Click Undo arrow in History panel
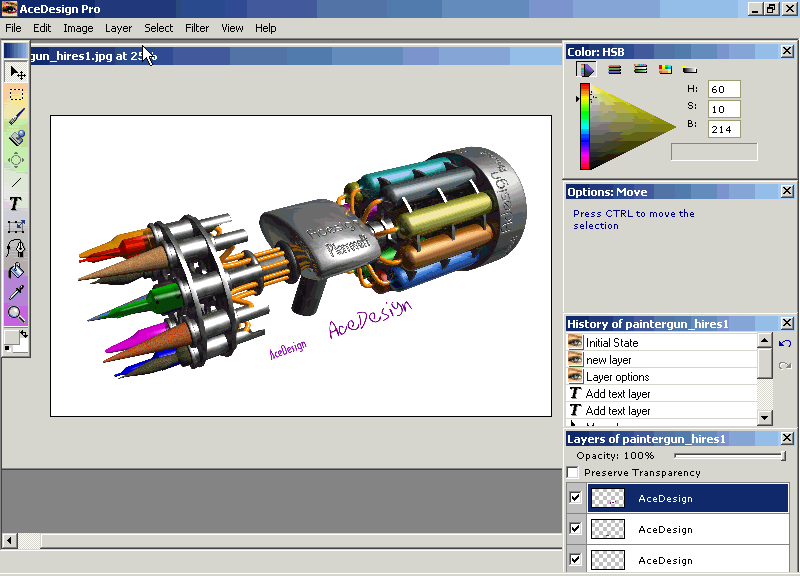This screenshot has height=576, width=800. click(785, 343)
